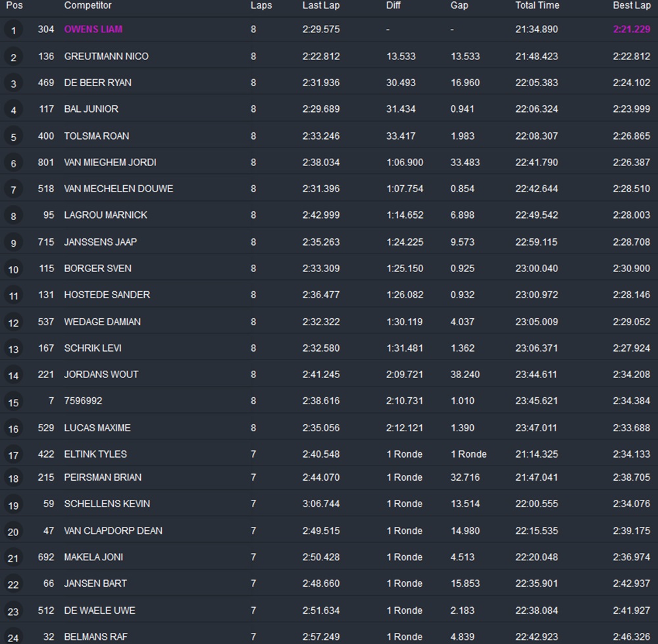658x644 pixels.
Task: Click the position 23 circle badge
Action: [13, 611]
